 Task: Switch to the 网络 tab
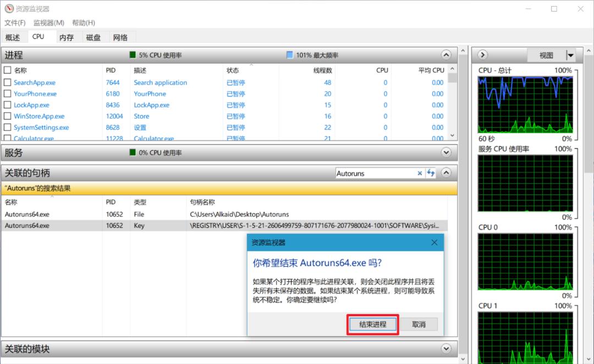coord(120,37)
